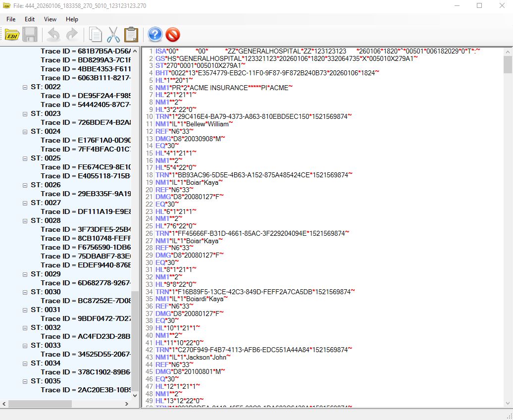This screenshot has width=513, height=420.
Task: Select Trace ID = DF111A19-E9E8 tree row
Action: [x=86, y=211]
